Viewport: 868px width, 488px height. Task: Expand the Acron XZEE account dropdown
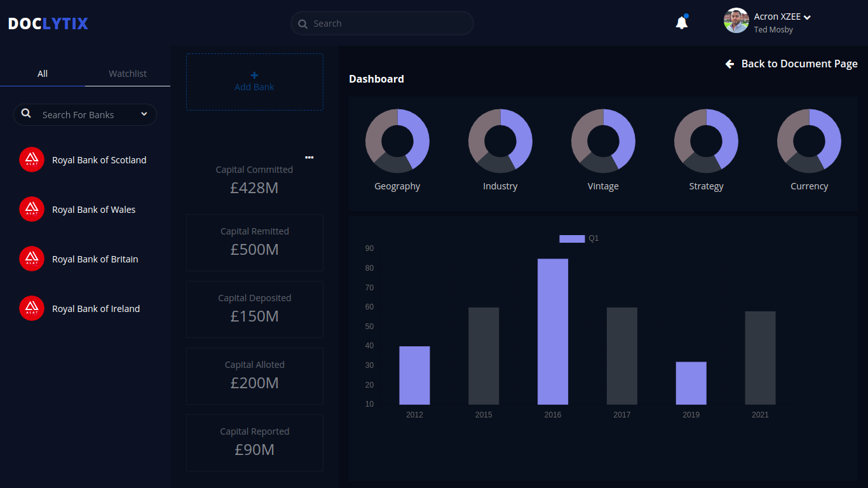[807, 17]
